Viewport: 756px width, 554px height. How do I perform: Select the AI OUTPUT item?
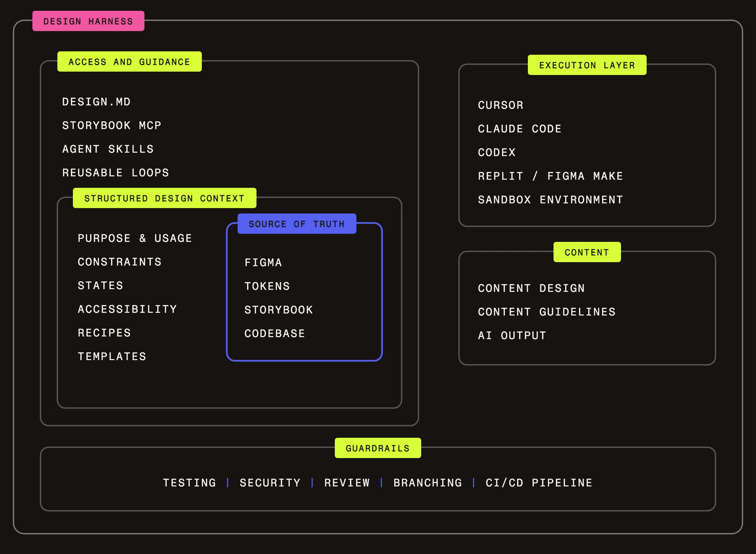coord(512,335)
